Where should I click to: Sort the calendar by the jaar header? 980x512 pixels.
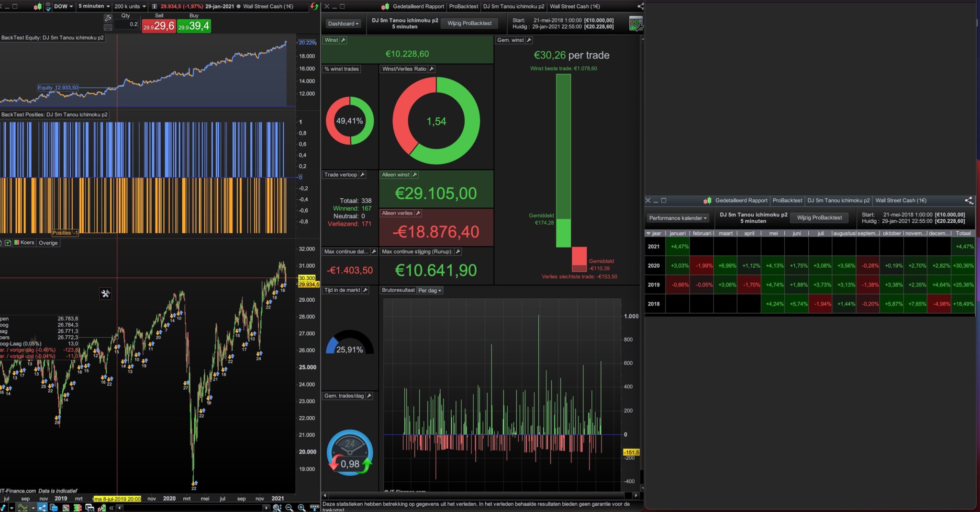point(655,233)
